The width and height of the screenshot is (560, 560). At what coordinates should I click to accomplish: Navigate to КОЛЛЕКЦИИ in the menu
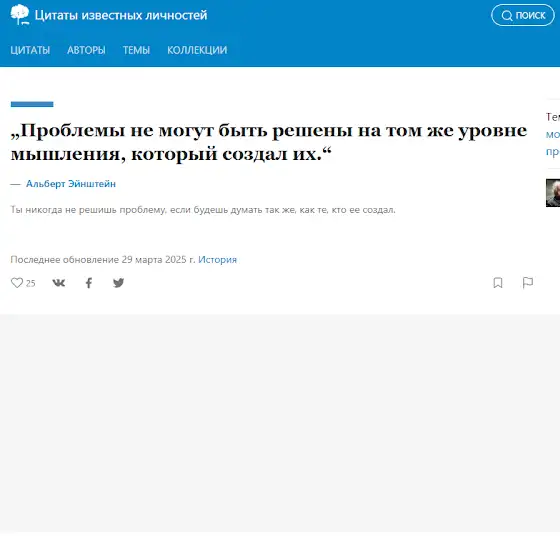[197, 50]
